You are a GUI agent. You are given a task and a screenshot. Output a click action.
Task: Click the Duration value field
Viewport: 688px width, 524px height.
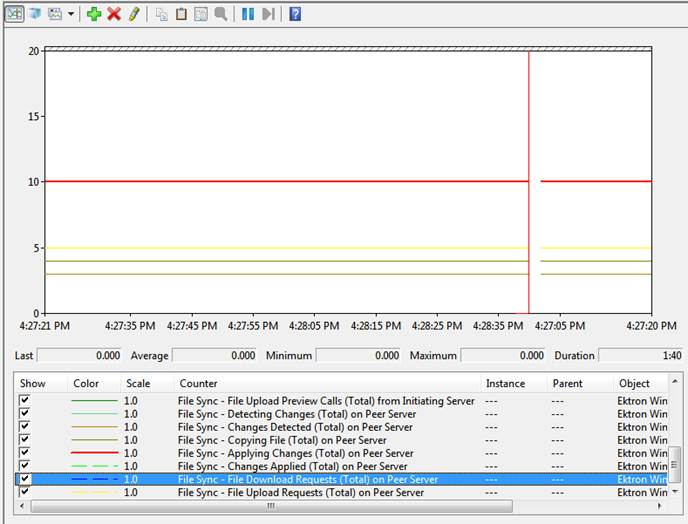(641, 355)
